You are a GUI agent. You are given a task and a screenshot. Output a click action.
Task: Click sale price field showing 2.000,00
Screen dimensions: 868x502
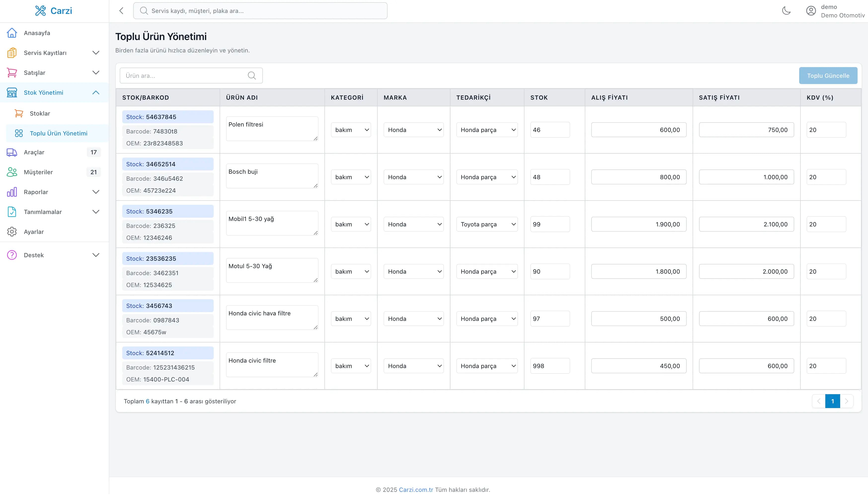pyautogui.click(x=747, y=271)
